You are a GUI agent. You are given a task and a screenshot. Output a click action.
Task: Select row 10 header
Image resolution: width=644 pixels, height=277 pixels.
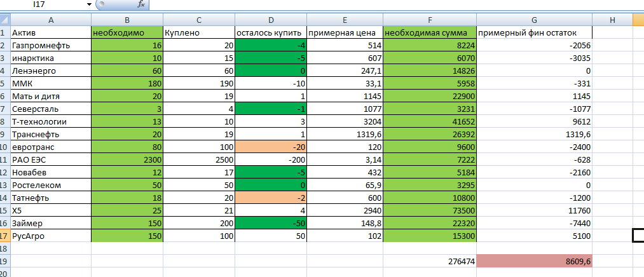point(5,147)
